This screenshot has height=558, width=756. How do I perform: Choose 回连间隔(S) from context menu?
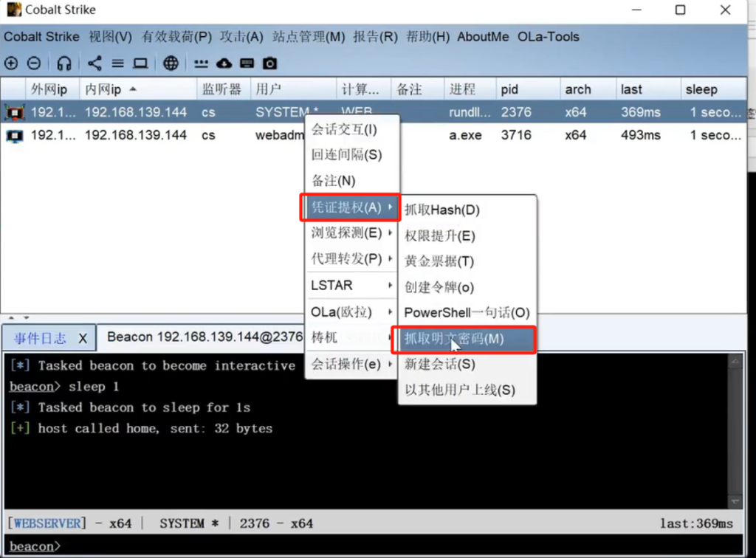pyautogui.click(x=351, y=155)
